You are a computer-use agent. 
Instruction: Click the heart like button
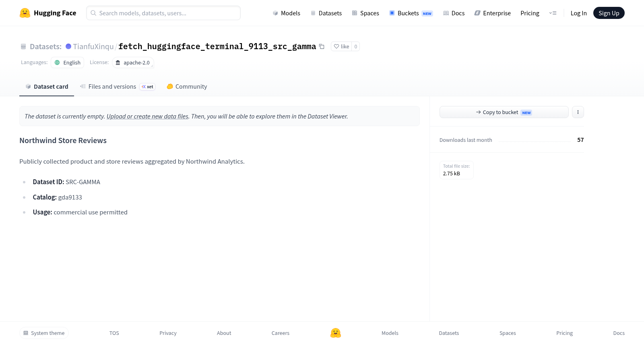tap(341, 46)
